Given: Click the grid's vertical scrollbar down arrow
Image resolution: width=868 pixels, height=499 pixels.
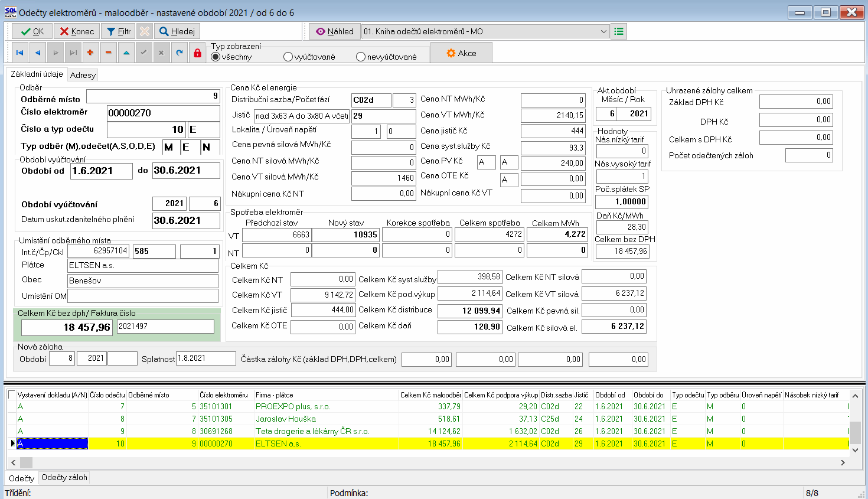Looking at the screenshot, I should tap(855, 450).
